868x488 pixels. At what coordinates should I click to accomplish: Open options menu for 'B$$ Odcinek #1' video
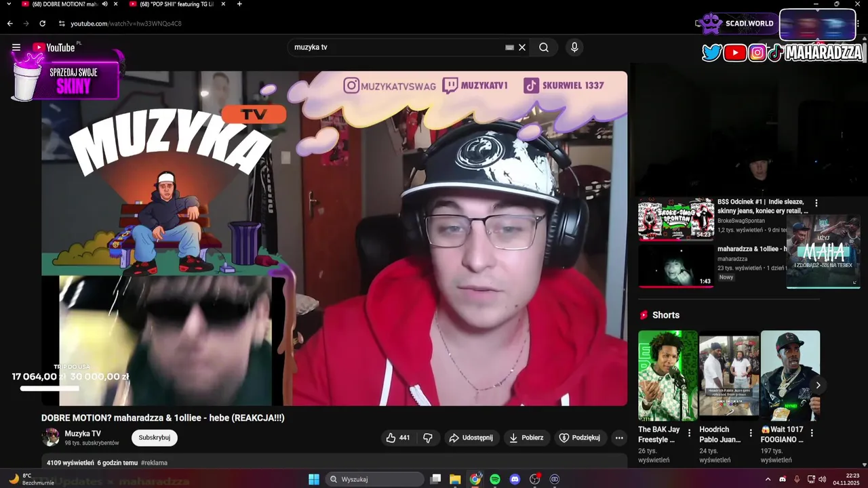click(x=816, y=203)
